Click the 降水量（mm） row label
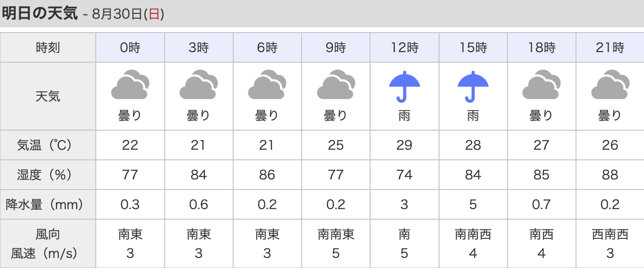Image resolution: width=644 pixels, height=268 pixels. tap(48, 204)
